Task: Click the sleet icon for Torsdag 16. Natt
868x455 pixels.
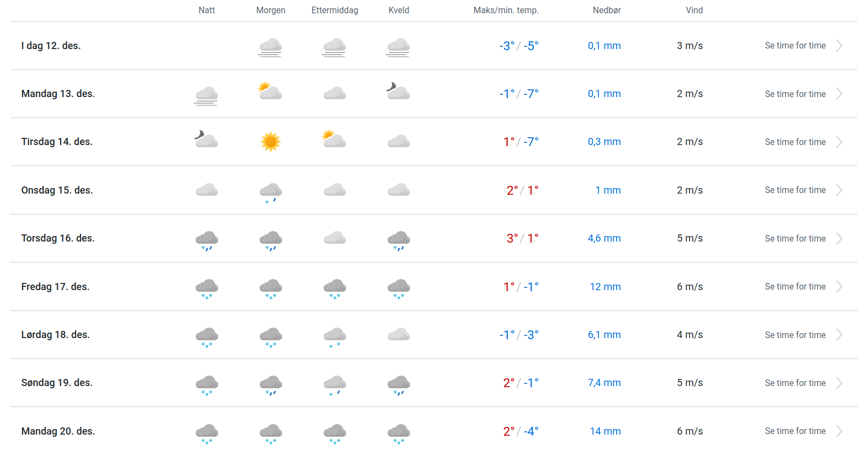Action: [207, 240]
